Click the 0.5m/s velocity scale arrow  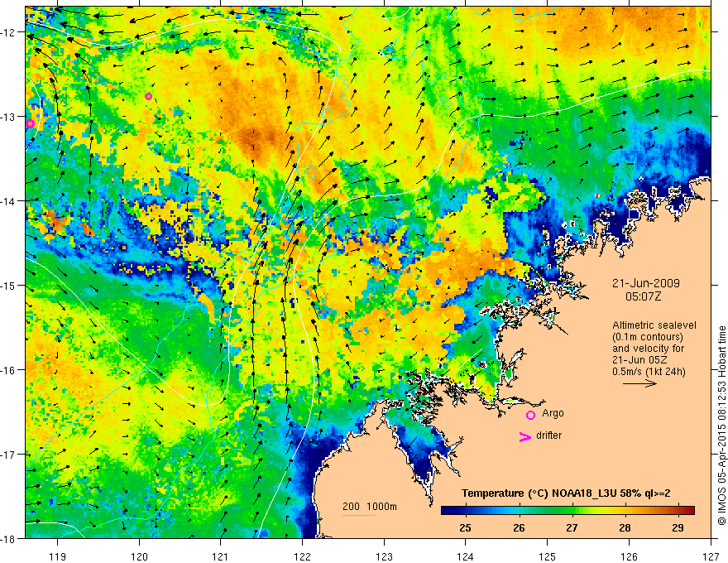[x=639, y=383]
